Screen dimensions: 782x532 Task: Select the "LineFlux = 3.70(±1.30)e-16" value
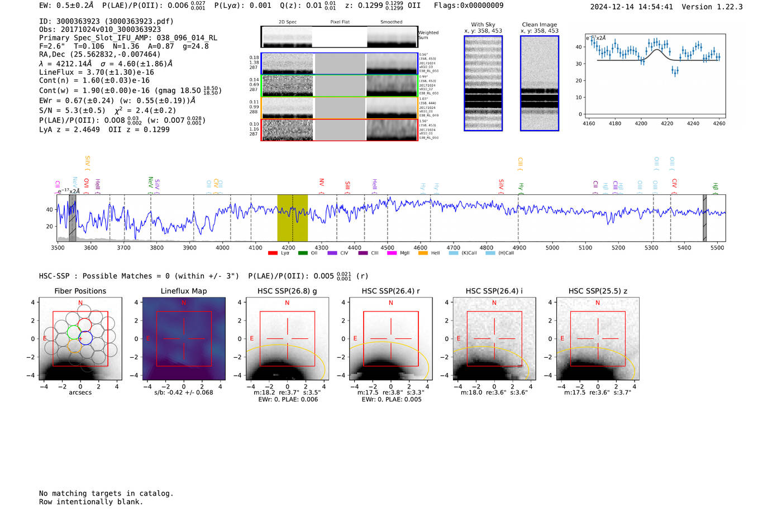97,72
